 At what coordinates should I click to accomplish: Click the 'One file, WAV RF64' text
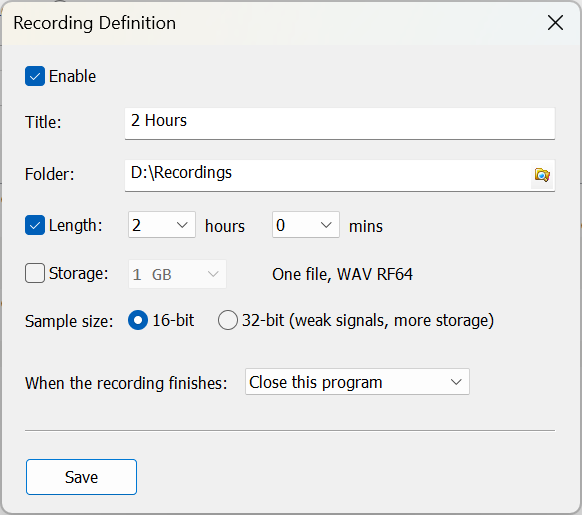click(x=342, y=274)
